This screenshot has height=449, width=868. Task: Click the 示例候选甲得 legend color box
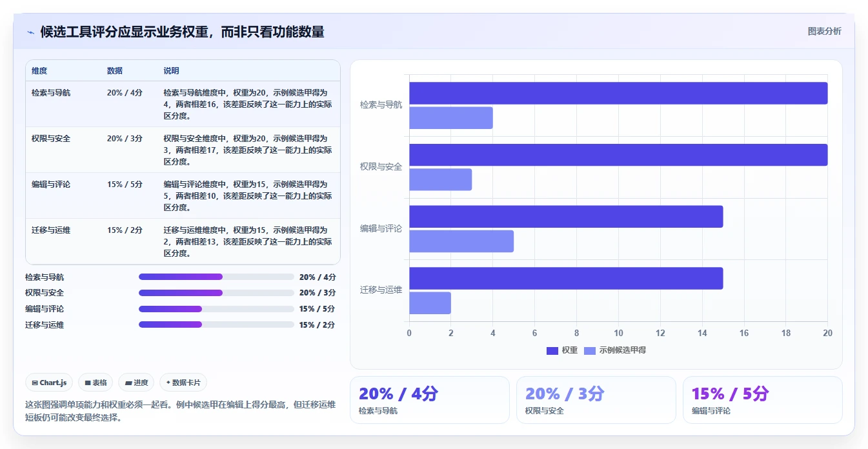[x=590, y=351]
